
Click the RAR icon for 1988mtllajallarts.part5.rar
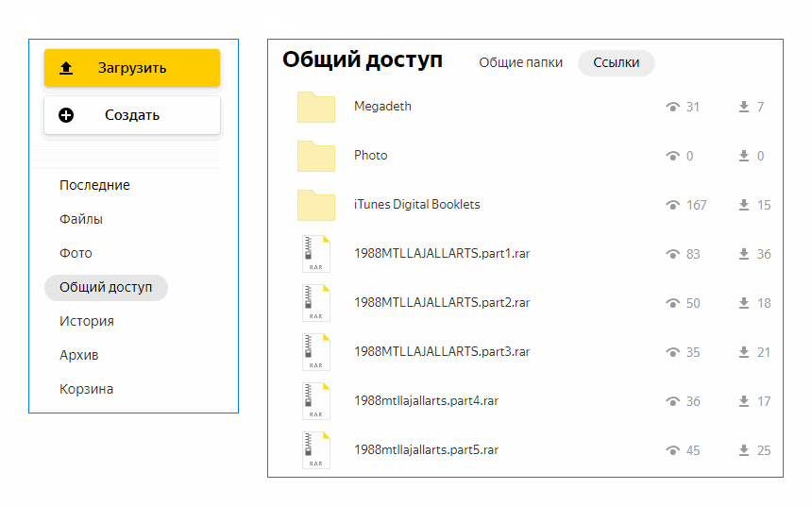[x=316, y=450]
